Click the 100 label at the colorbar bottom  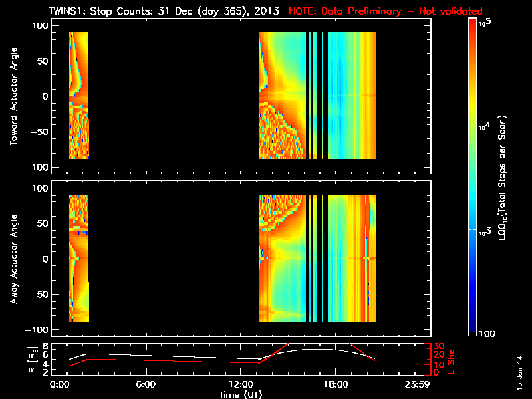(x=485, y=333)
